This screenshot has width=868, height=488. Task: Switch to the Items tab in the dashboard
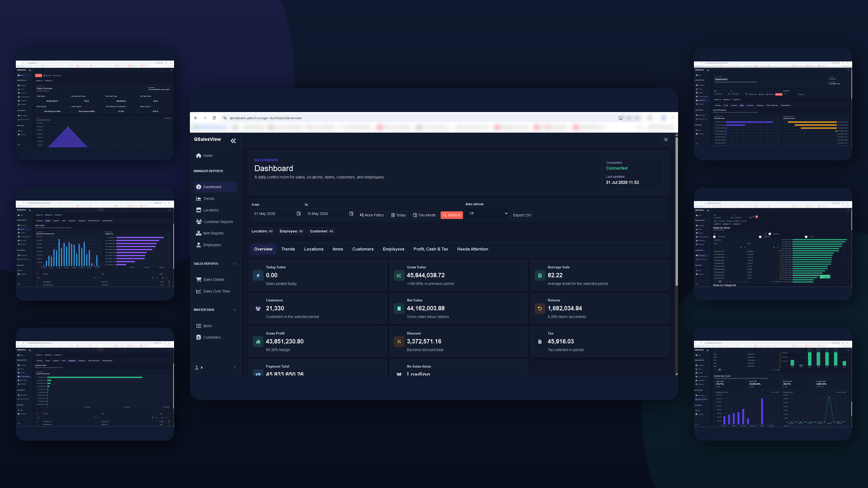pos(338,249)
